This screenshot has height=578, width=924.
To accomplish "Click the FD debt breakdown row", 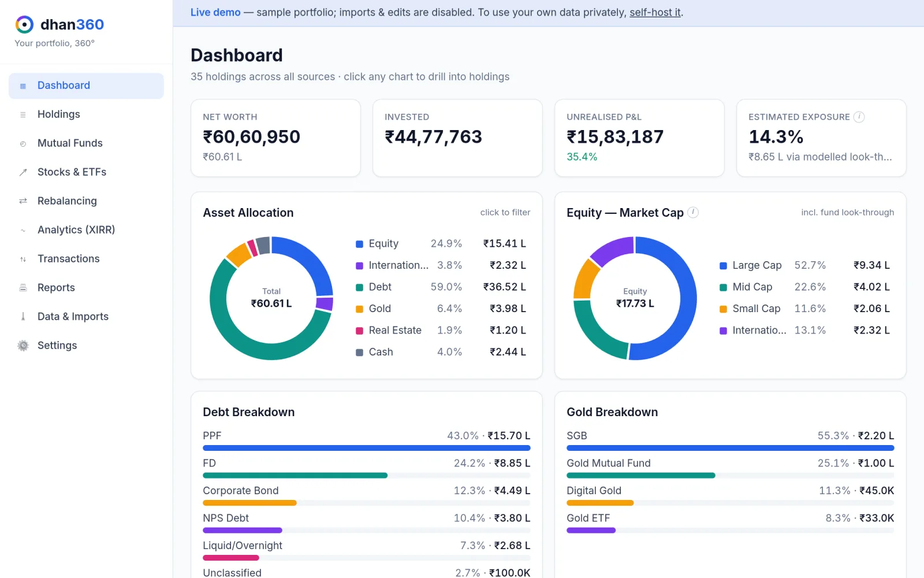I will point(367,468).
